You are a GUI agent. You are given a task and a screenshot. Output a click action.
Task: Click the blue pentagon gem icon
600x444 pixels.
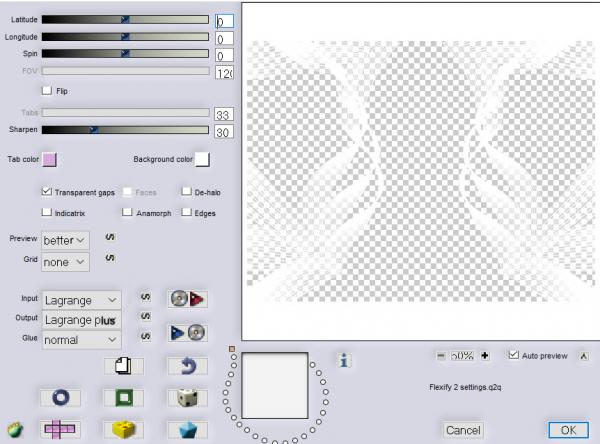[x=186, y=429]
